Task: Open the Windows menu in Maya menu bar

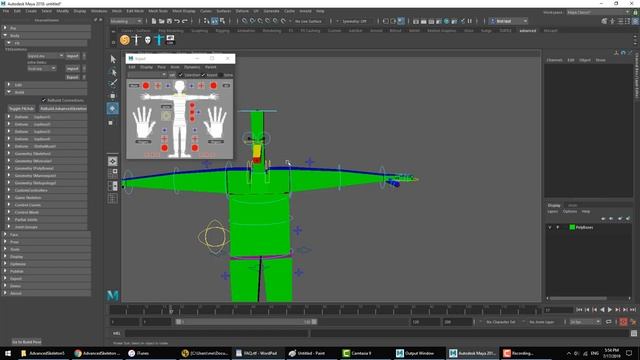Action: [x=99, y=11]
